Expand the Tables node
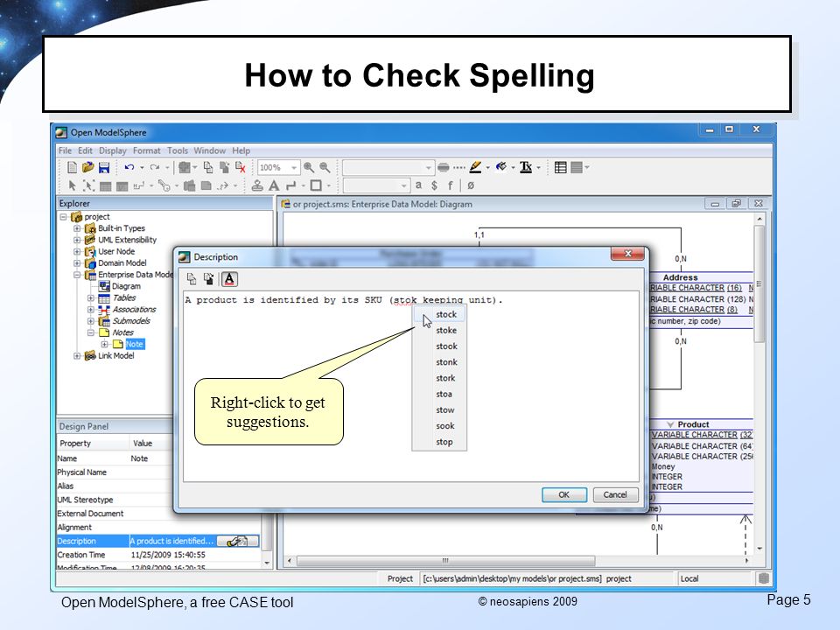Image resolution: width=840 pixels, height=630 pixels. [x=91, y=297]
